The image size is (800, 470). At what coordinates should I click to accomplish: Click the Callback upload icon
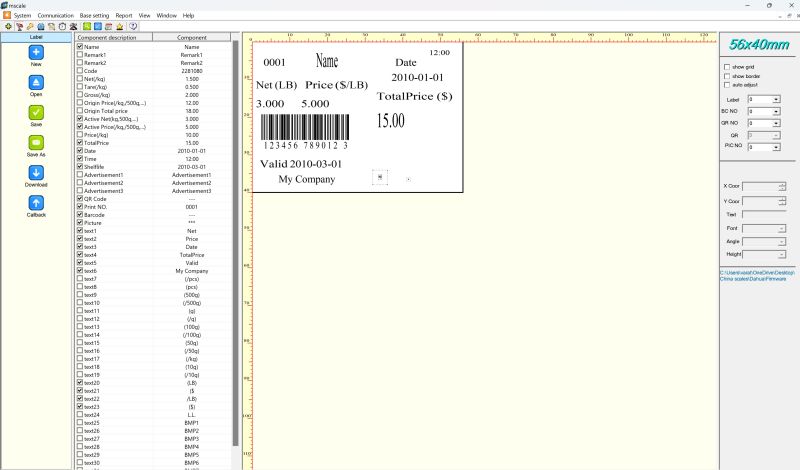36,203
